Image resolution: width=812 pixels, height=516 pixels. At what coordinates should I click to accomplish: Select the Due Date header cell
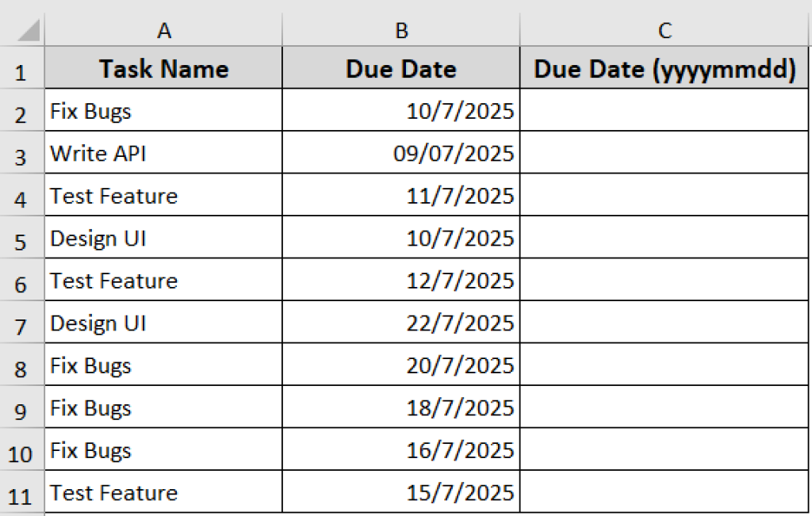tap(401, 68)
